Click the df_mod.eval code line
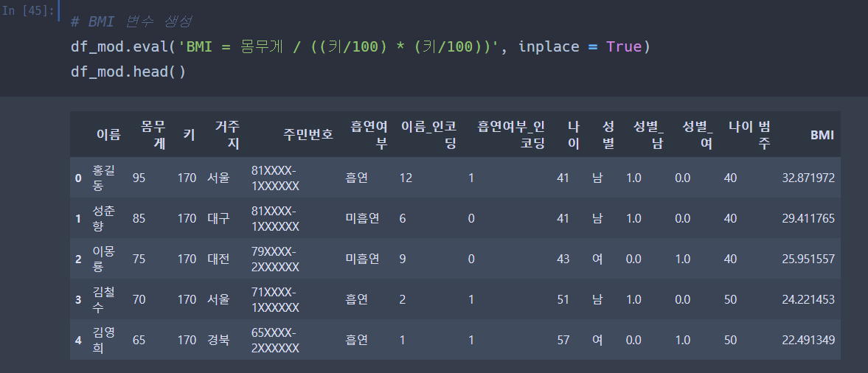868x373 pixels. coord(360,46)
